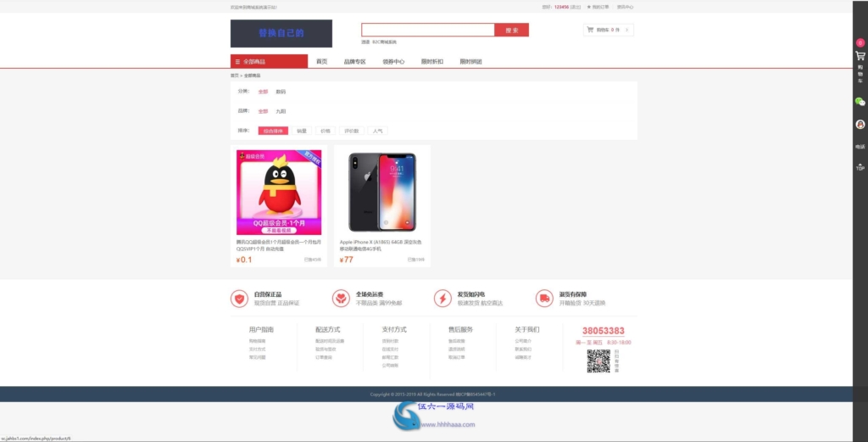The image size is (868, 442).
Task: Click the 腾讯QQ超级会员 product title
Action: click(x=278, y=245)
